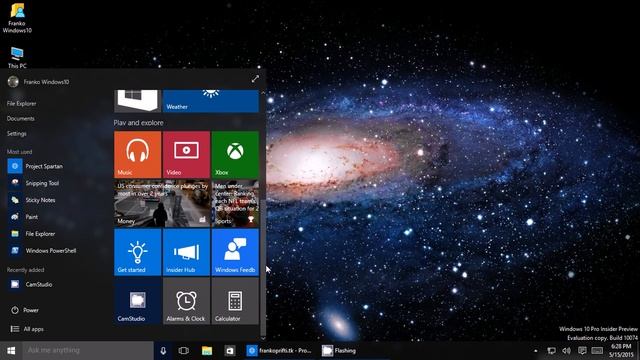The image size is (640, 360).
Task: Expand Start menu to full screen
Action: tap(255, 79)
